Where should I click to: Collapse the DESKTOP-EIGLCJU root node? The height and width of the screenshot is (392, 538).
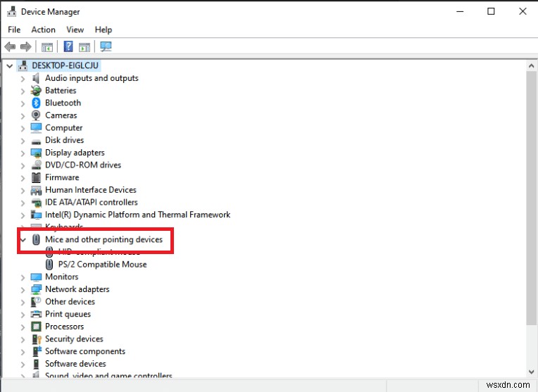[10, 66]
